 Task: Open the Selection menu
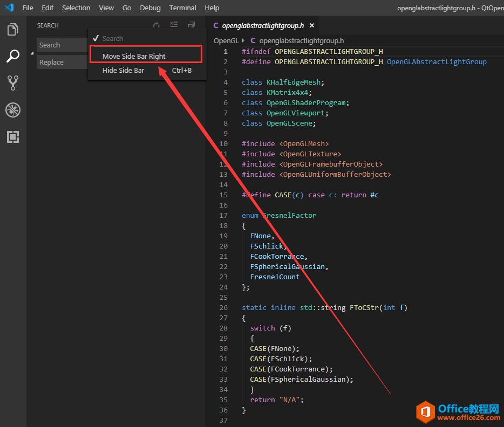coord(76,8)
